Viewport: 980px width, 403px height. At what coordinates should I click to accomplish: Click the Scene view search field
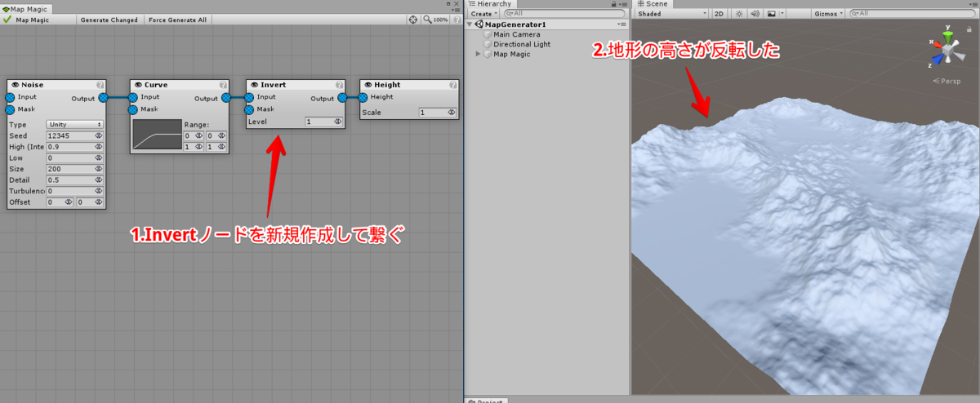[x=912, y=14]
